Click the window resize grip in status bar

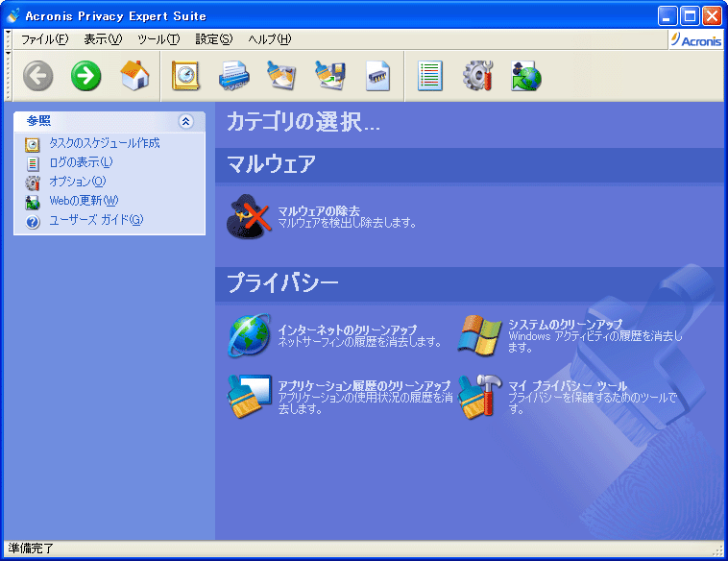coord(719,549)
